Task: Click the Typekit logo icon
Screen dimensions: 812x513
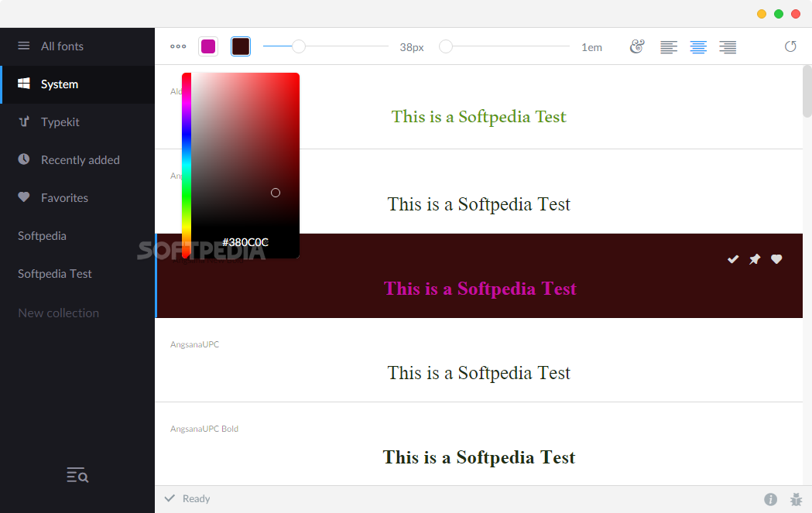Action: pyautogui.click(x=24, y=121)
